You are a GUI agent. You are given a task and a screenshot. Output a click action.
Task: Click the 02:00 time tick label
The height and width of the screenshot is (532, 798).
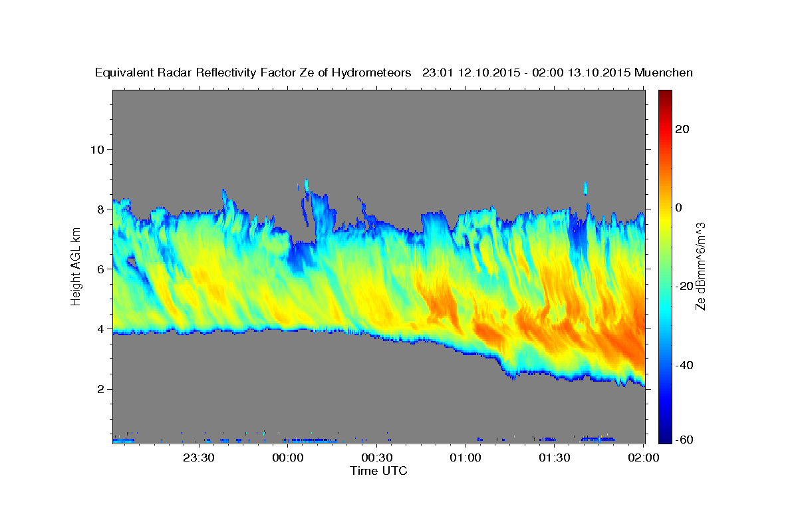click(x=643, y=458)
